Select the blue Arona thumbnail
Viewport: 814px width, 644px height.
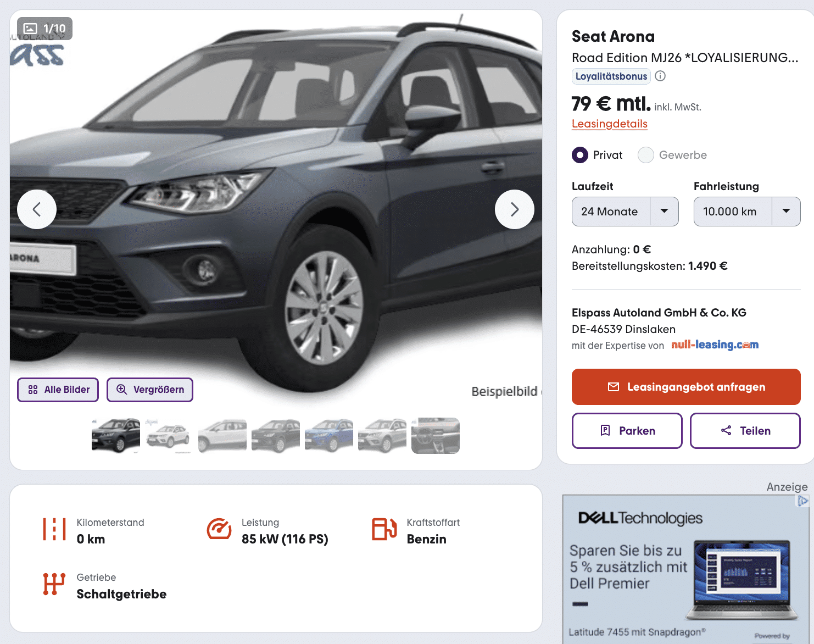(x=329, y=436)
